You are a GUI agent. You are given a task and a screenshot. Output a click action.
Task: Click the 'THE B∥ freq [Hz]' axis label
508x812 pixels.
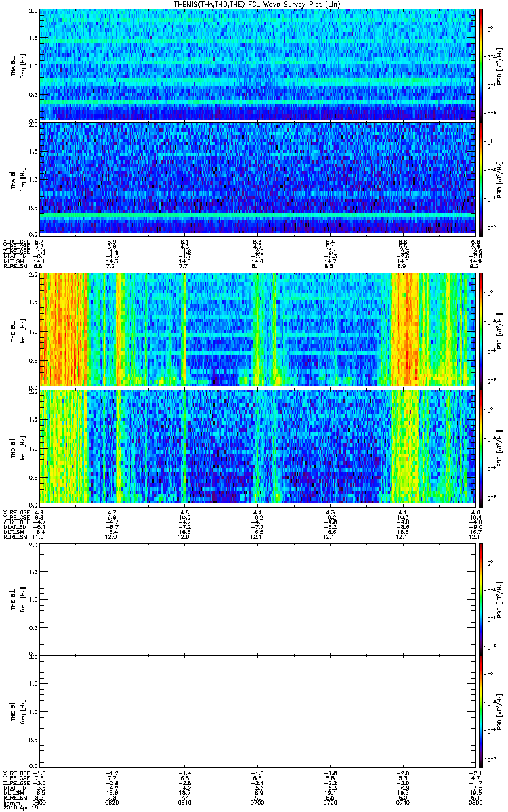pos(16,711)
